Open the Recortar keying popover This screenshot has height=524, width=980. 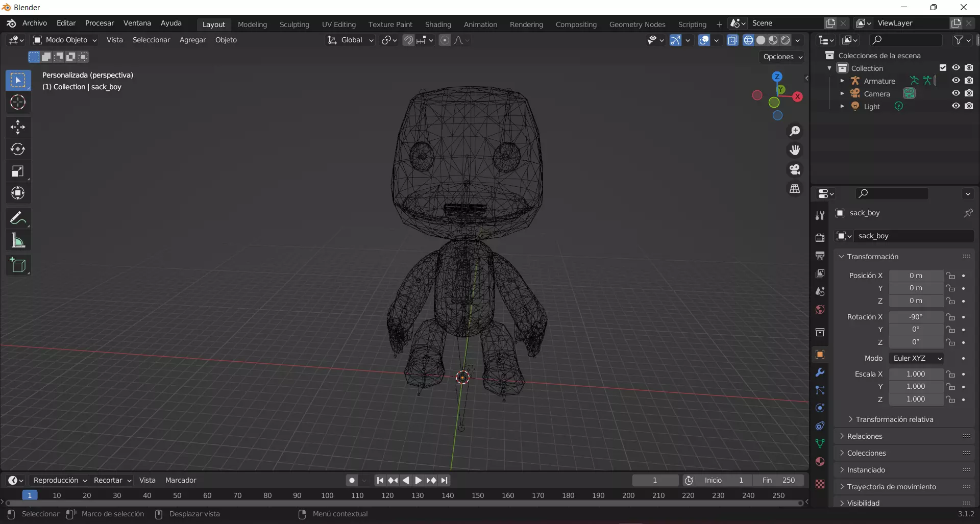(x=112, y=481)
